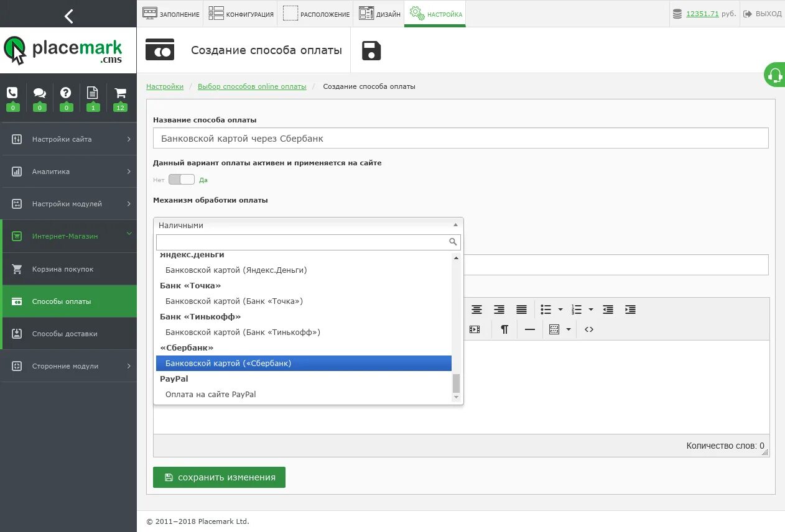The width and height of the screenshot is (785, 532).
Task: Open the shopping cart orders icon
Action: coord(120,93)
